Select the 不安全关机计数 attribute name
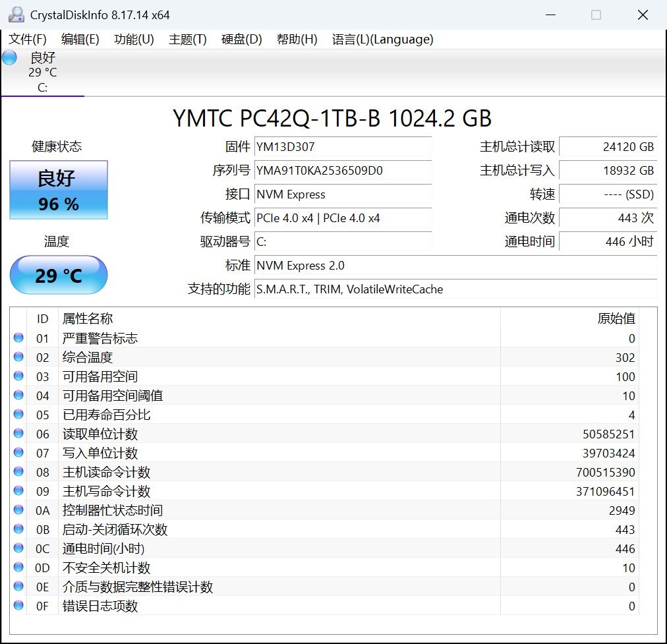The image size is (667, 644). [106, 568]
